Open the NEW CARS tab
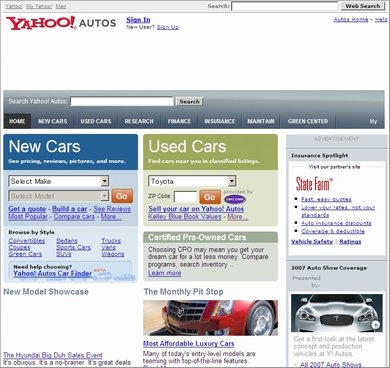390x368 pixels. (x=52, y=121)
